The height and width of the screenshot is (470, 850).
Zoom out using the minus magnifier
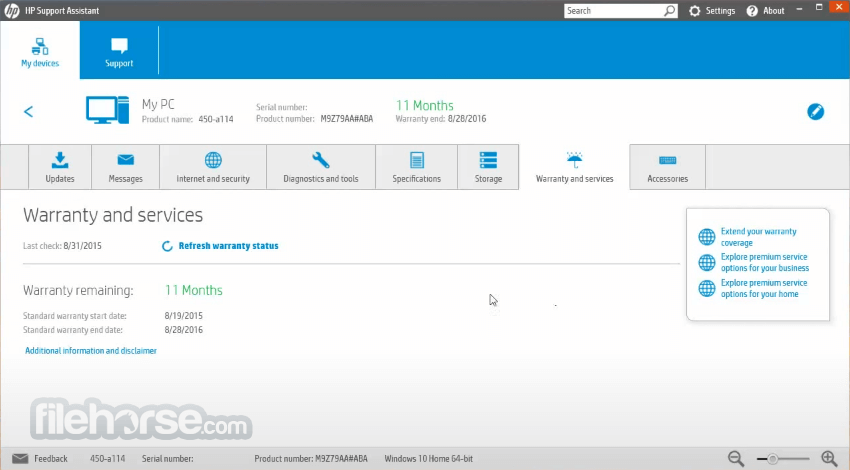736,459
